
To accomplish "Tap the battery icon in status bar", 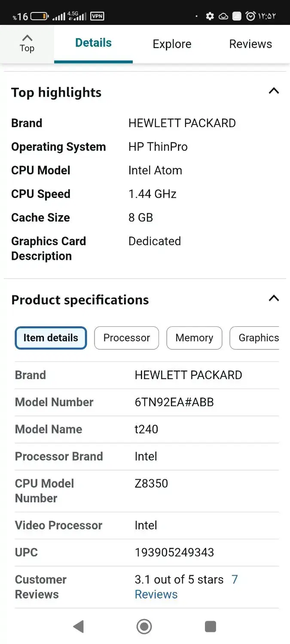I will [39, 16].
